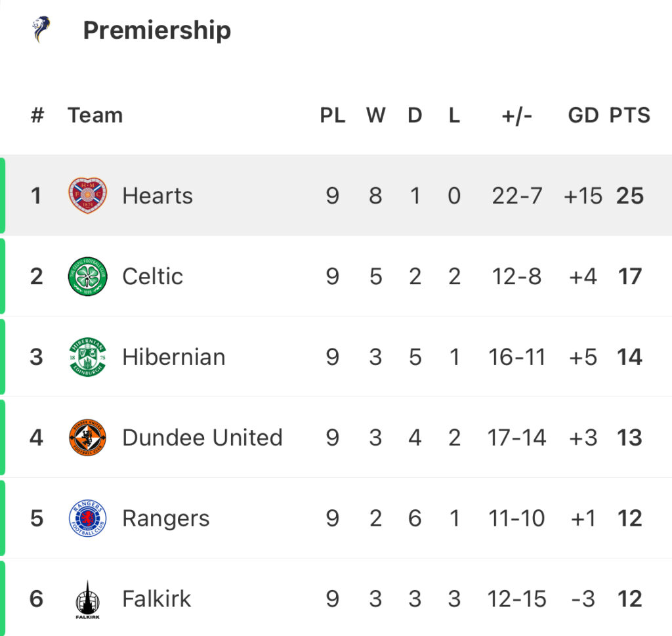Tap the Hearts club crest
This screenshot has width=672, height=636.
(x=87, y=196)
